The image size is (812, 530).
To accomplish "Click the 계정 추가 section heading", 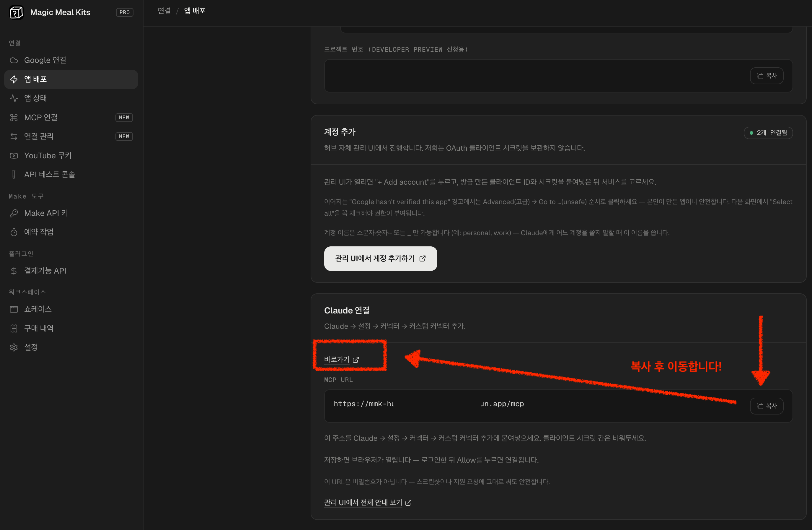I will point(340,132).
